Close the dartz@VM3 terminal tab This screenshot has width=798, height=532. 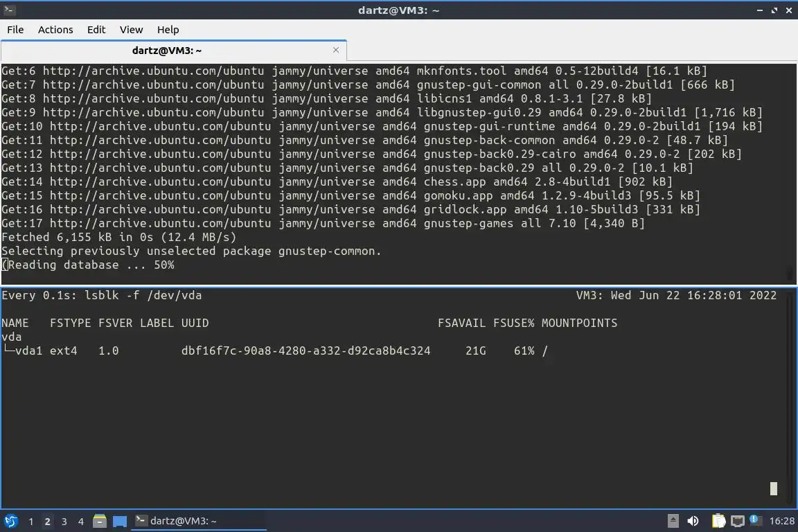pyautogui.click(x=336, y=50)
